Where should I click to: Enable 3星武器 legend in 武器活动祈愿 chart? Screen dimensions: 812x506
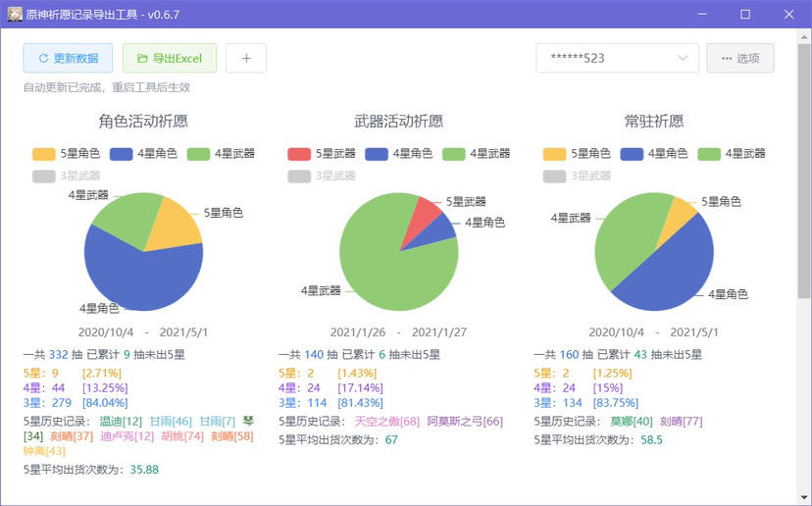(x=322, y=176)
